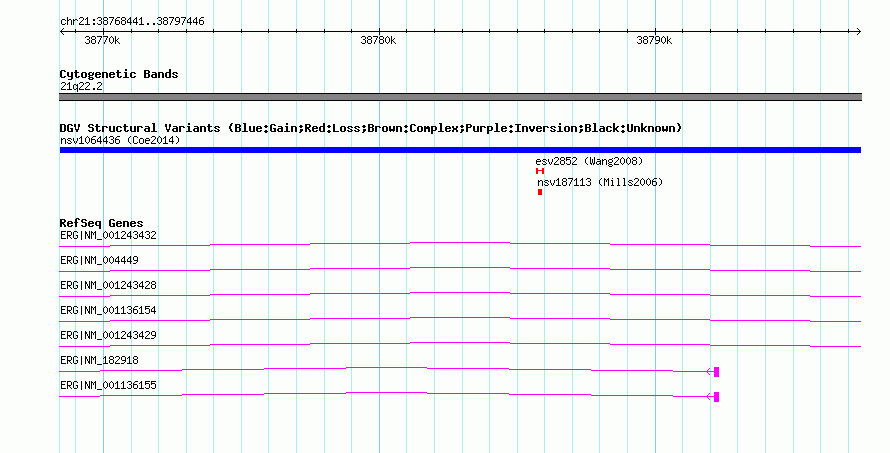Select the blue nsv1064436 gain variant bar
The height and width of the screenshot is (453, 890).
point(460,150)
